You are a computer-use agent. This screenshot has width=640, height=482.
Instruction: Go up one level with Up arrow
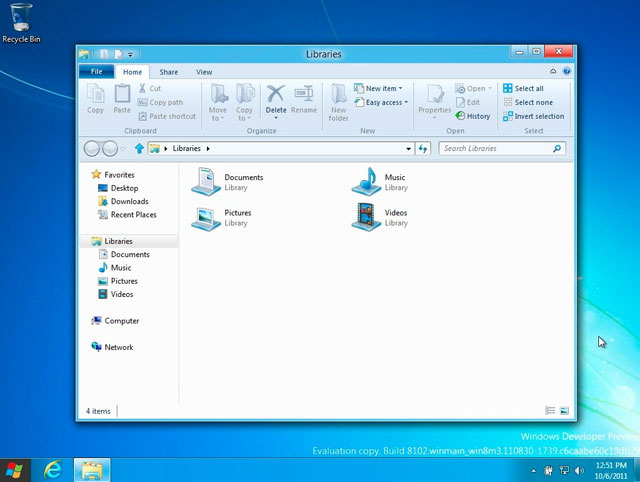pos(139,148)
